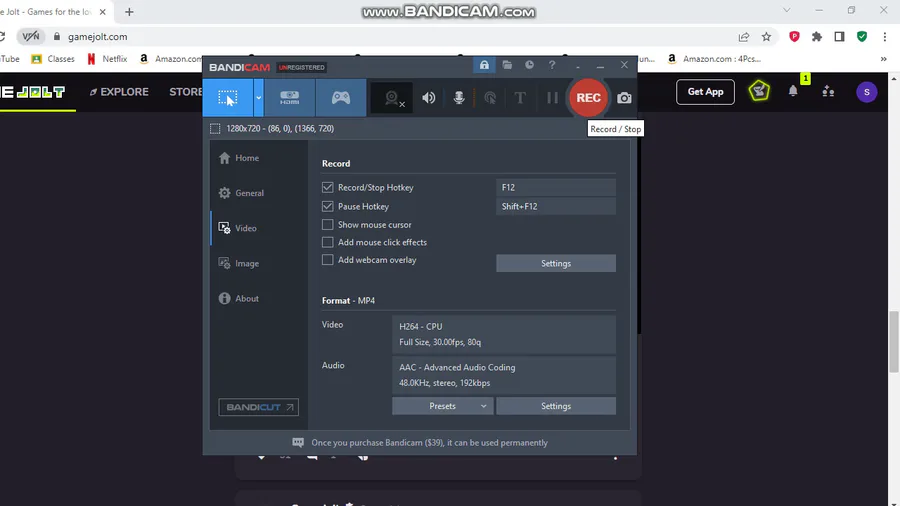Click the H264 - CPU video codec text
Image resolution: width=900 pixels, height=506 pixels.
coord(421,326)
